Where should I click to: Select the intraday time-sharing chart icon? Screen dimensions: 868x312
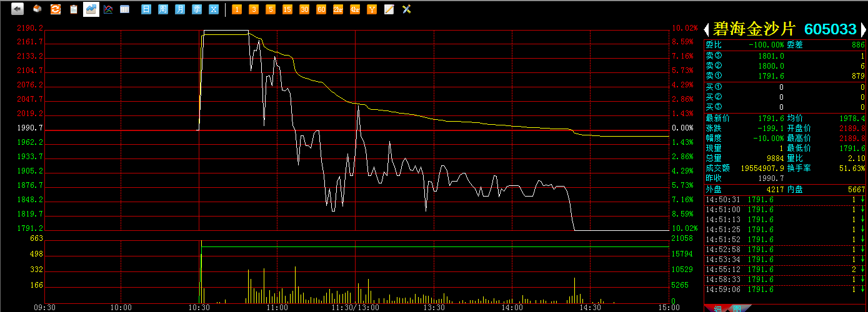[91, 9]
